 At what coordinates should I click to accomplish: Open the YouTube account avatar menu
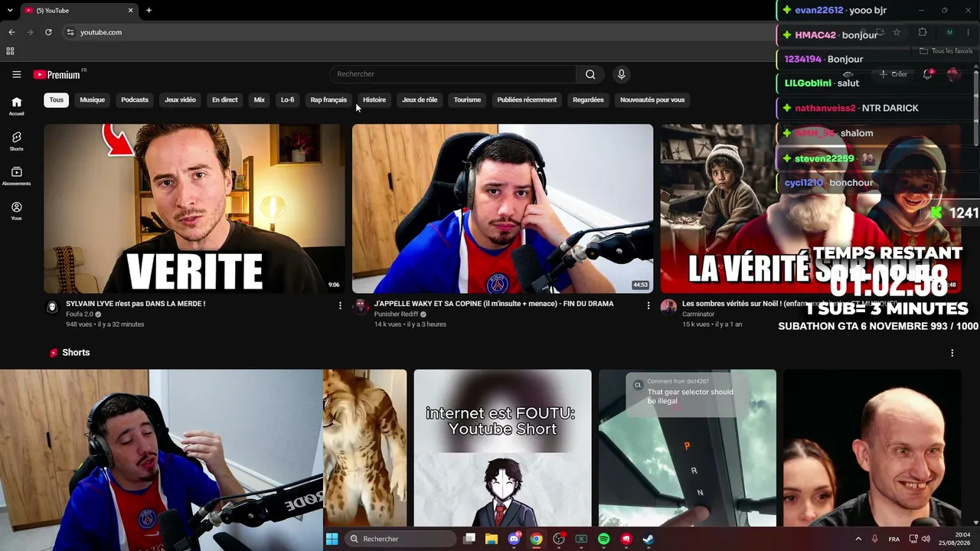(953, 74)
